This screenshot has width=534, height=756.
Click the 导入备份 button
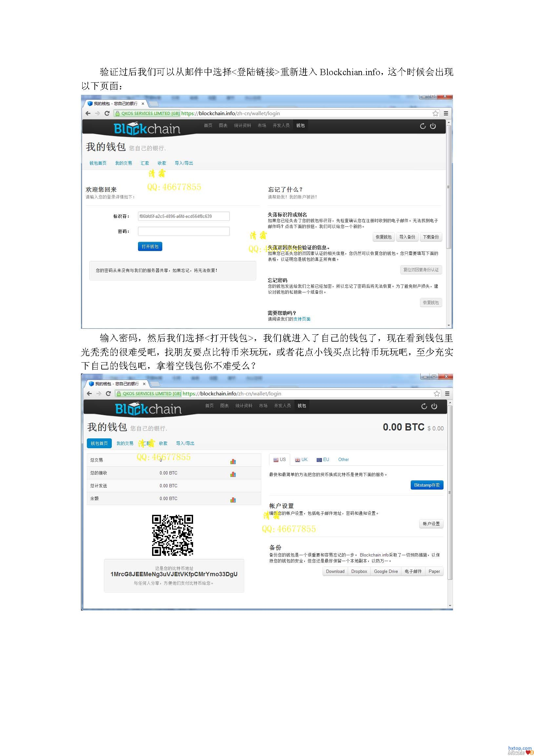click(407, 237)
